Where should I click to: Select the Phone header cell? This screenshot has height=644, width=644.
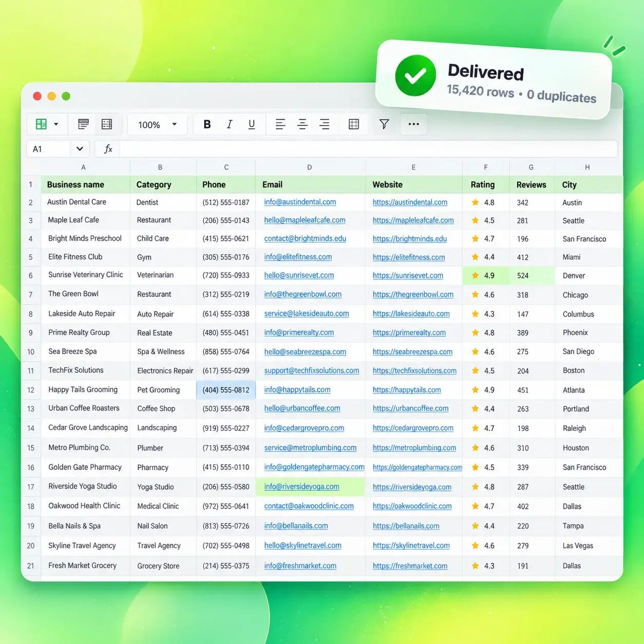click(x=226, y=185)
